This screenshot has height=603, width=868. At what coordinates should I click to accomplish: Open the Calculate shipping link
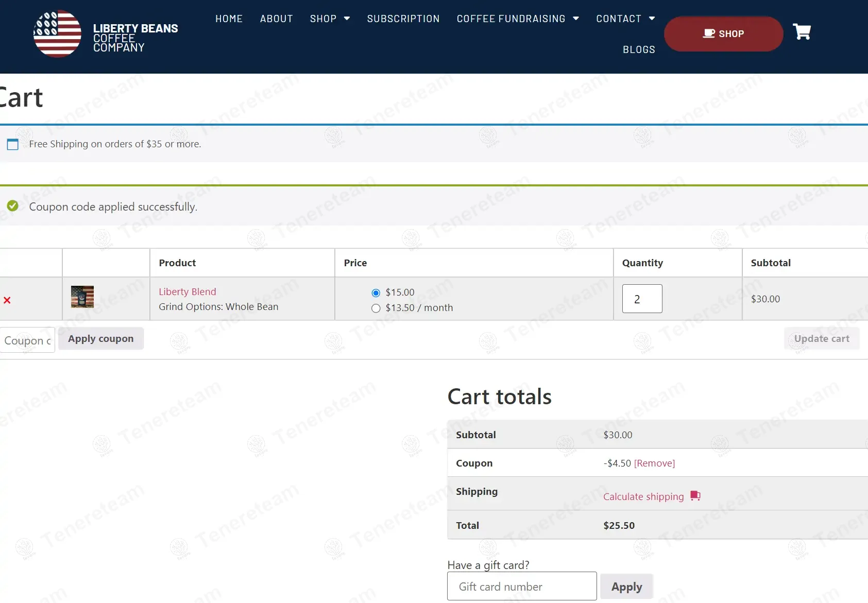click(x=643, y=496)
